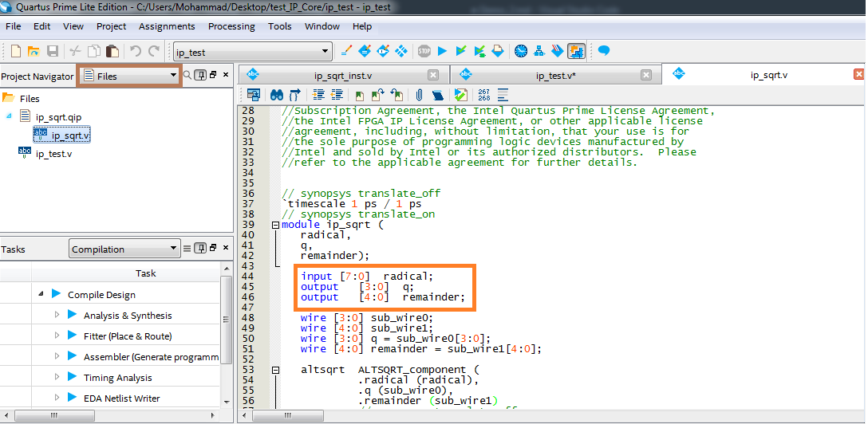This screenshot has height=424, width=868.
Task: Increase indent in the text editor
Action: 318,95
